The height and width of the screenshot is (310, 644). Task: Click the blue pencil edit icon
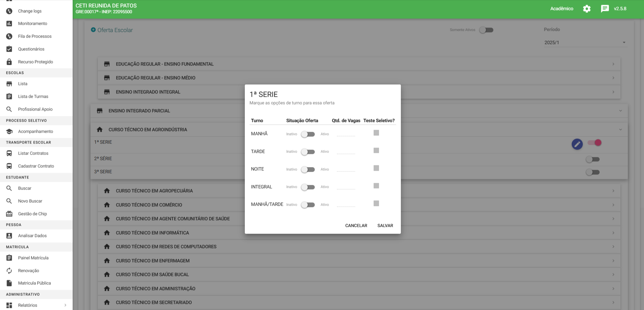pos(577,144)
